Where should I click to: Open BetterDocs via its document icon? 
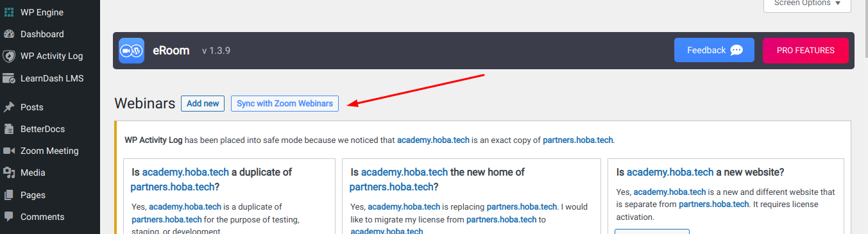(9, 129)
